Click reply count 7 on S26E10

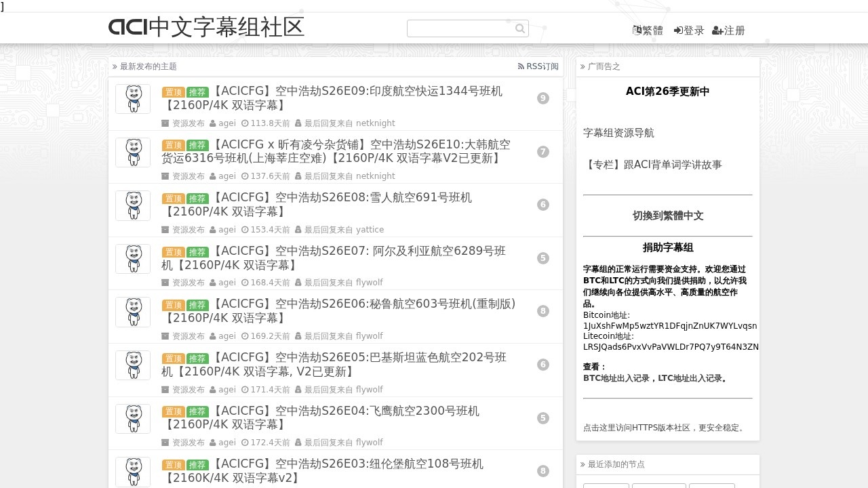[x=543, y=152]
